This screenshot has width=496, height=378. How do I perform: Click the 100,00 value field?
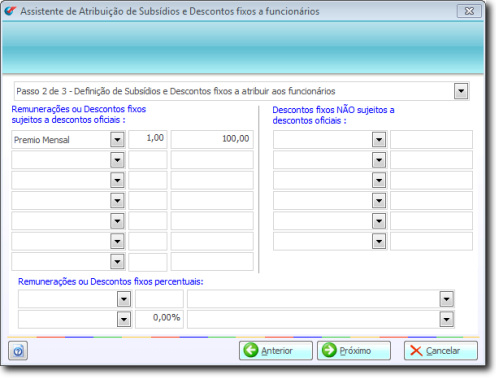coord(212,139)
